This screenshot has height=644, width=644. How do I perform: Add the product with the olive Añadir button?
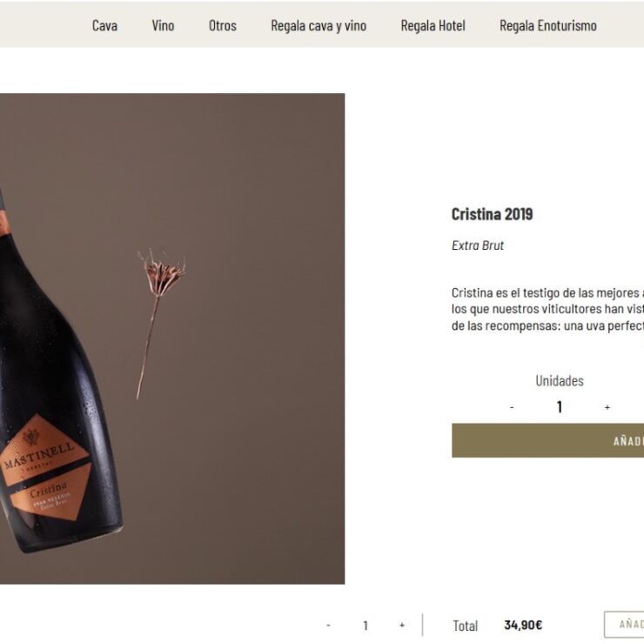(x=548, y=440)
